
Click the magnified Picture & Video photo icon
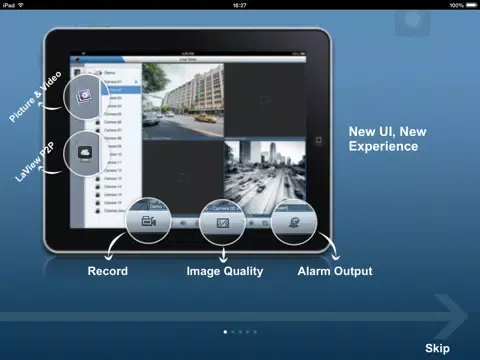click(x=83, y=96)
